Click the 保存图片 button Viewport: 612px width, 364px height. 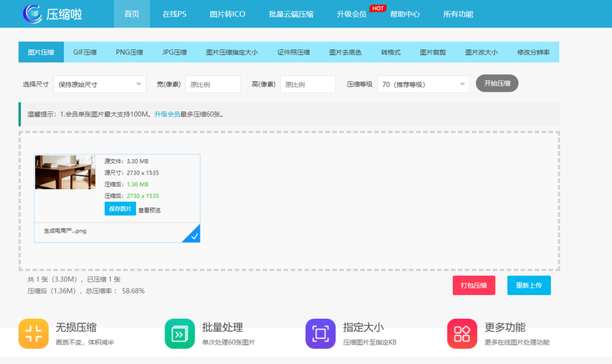coord(120,209)
